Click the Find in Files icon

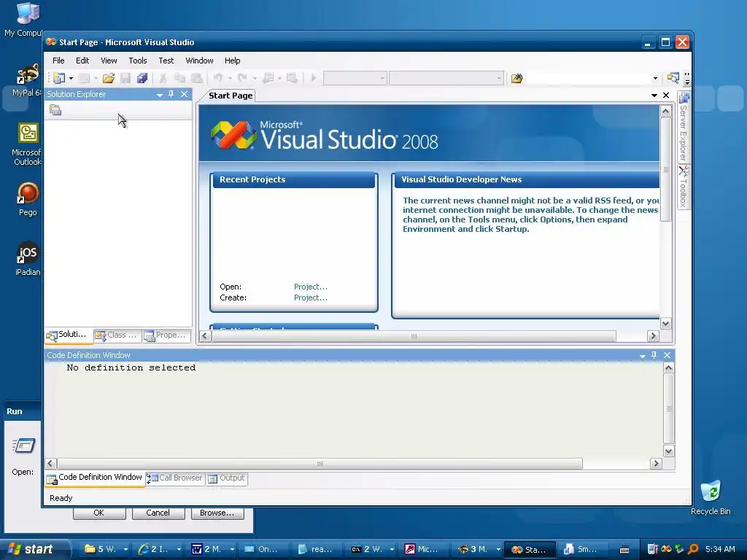517,78
